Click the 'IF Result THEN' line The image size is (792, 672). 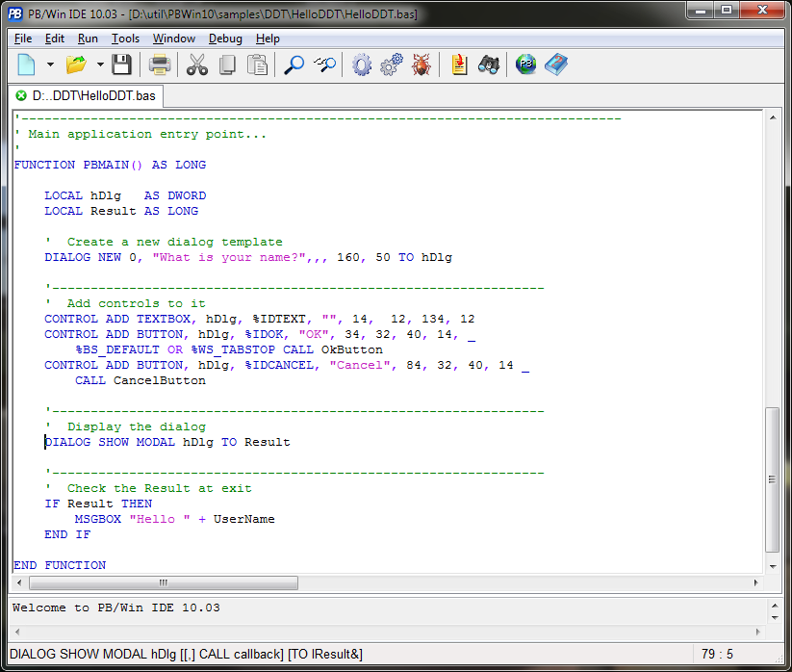98,504
